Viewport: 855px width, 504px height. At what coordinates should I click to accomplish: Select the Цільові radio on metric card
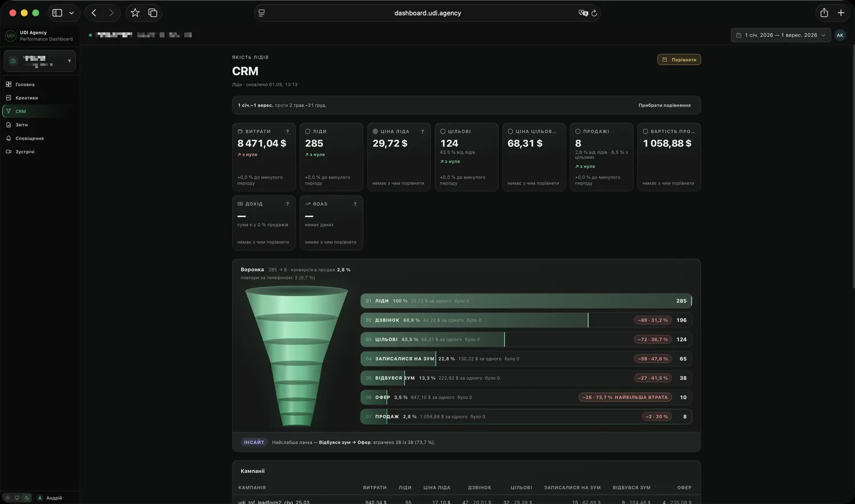[x=443, y=132]
